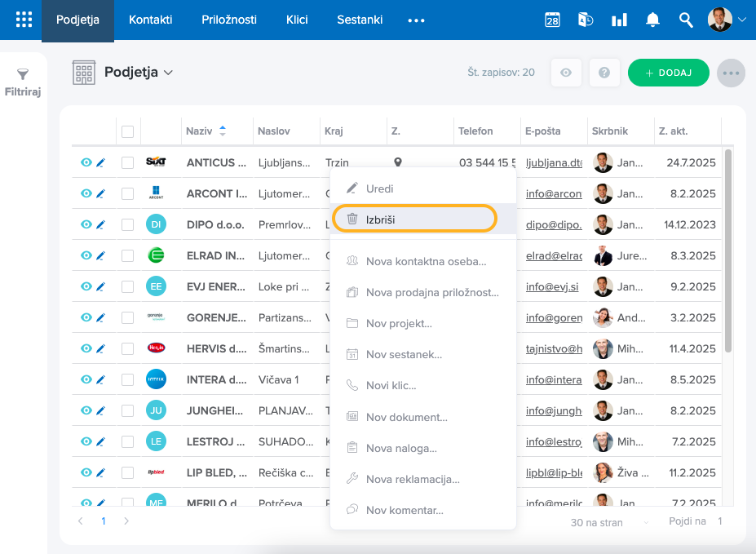Click the pencil edit icon for ANTICUS row

click(x=101, y=162)
